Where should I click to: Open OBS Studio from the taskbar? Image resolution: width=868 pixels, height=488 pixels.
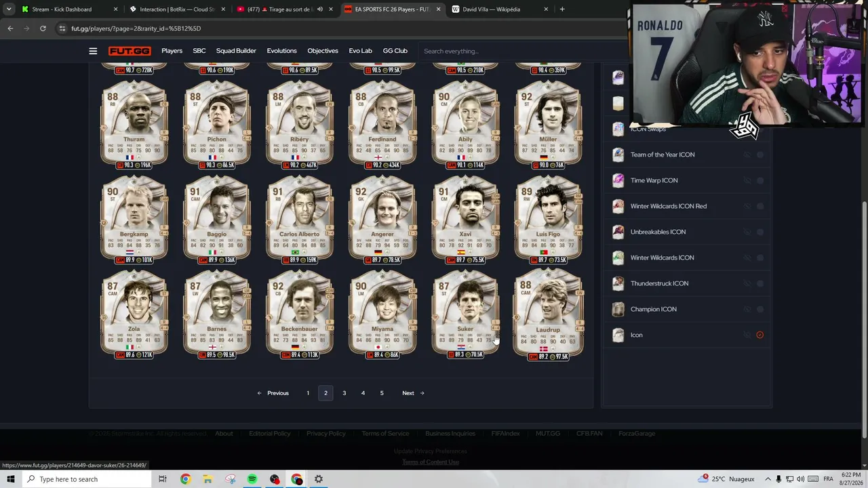(275, 479)
